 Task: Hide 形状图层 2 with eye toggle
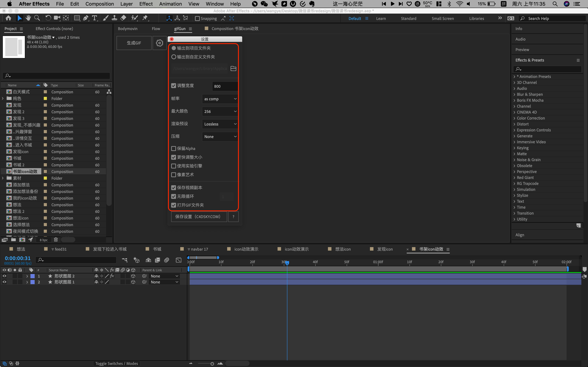pyautogui.click(x=4, y=276)
